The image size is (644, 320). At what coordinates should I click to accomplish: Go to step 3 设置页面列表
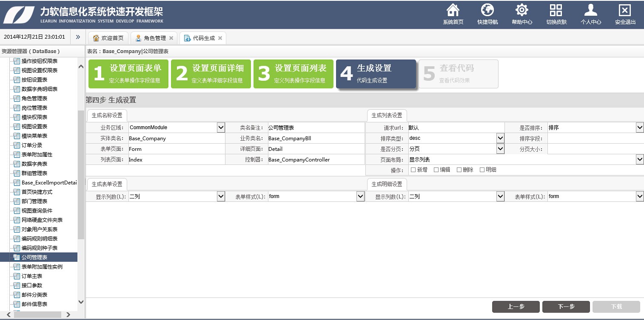294,74
